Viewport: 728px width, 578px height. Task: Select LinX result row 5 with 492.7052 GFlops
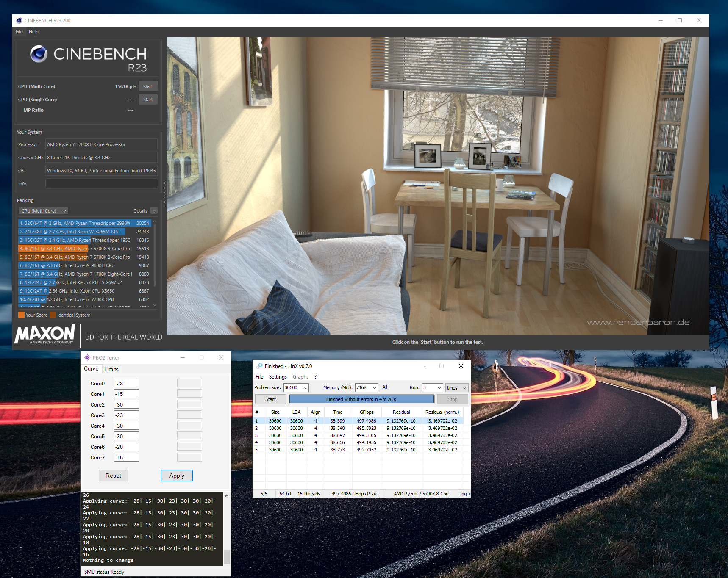coord(358,450)
